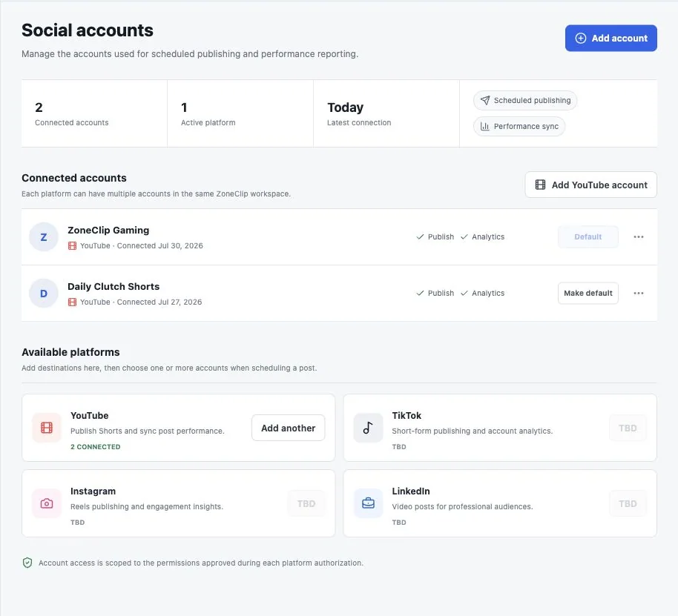This screenshot has height=616, width=678.
Task: Click the TBD button on Instagram card
Action: click(306, 503)
